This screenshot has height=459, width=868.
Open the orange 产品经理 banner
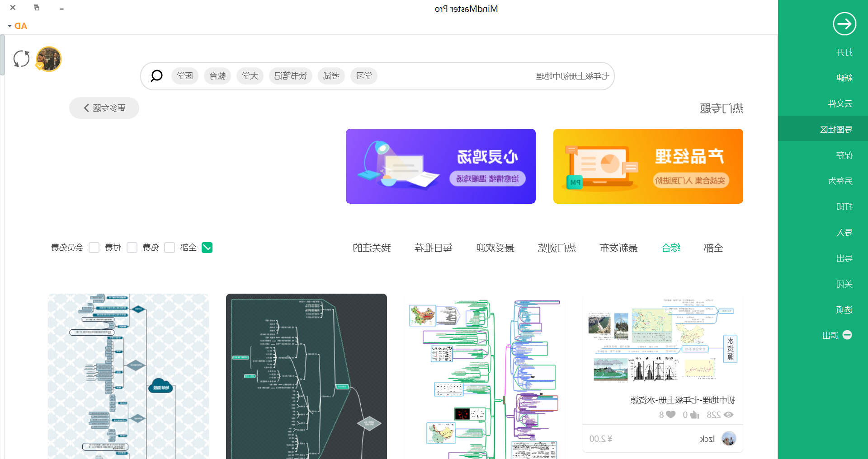point(648,166)
